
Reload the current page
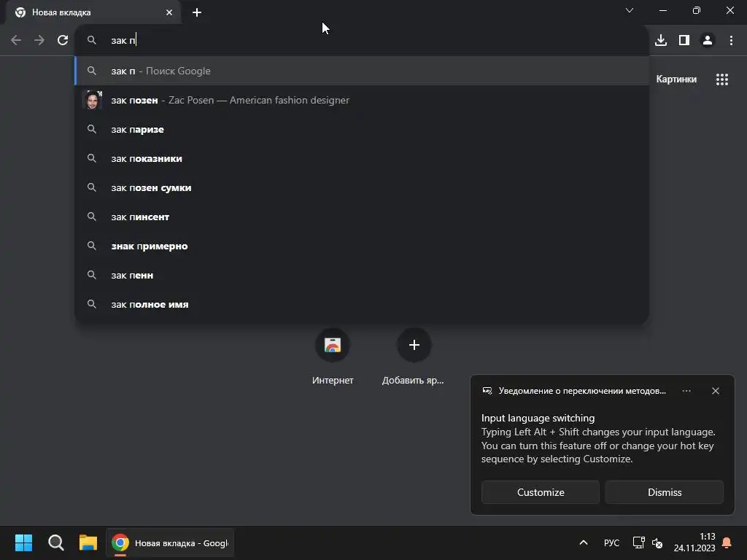(63, 40)
